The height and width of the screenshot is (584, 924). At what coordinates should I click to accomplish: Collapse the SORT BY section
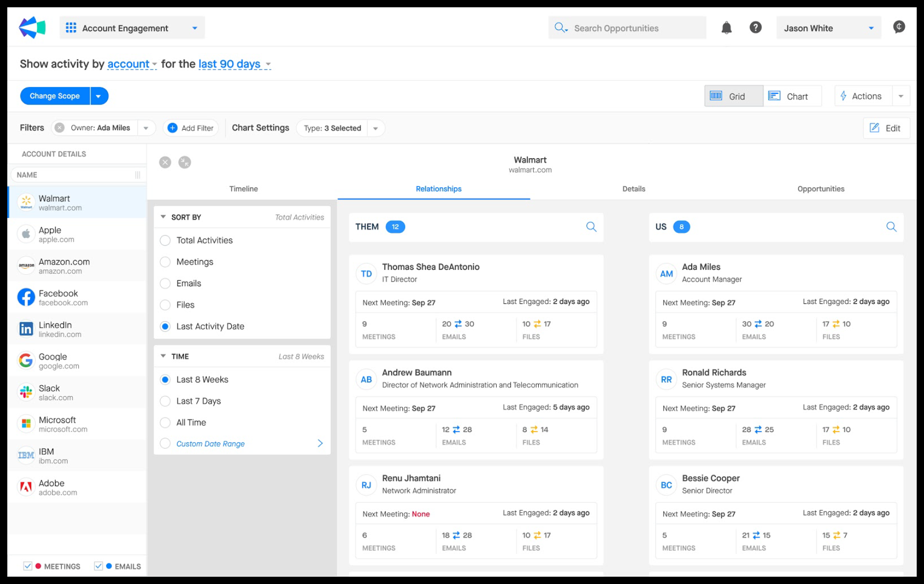(x=163, y=217)
